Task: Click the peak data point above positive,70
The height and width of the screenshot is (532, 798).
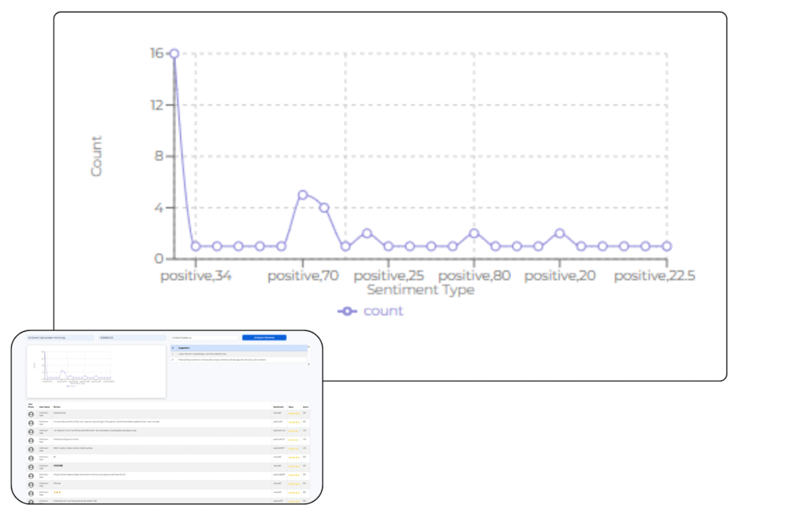Action: [302, 195]
